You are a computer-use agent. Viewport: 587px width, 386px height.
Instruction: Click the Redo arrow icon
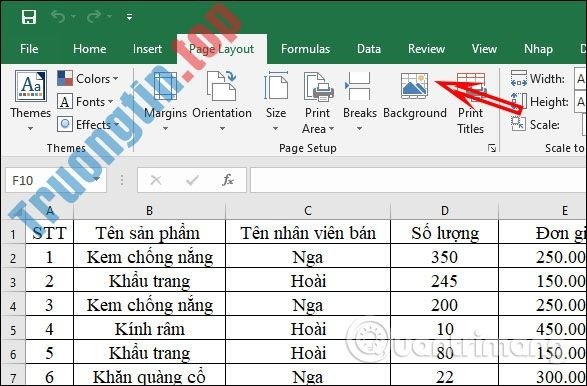(x=94, y=16)
